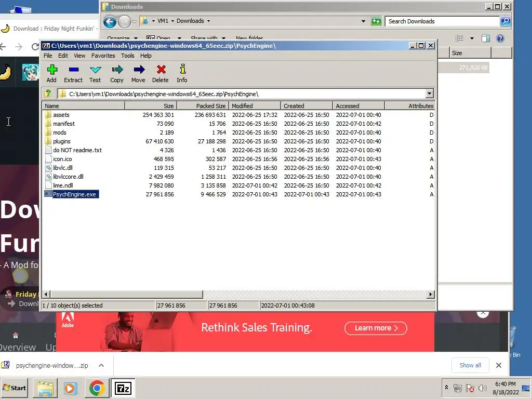
Task: Click Show all downloads button
Action: pyautogui.click(x=470, y=365)
